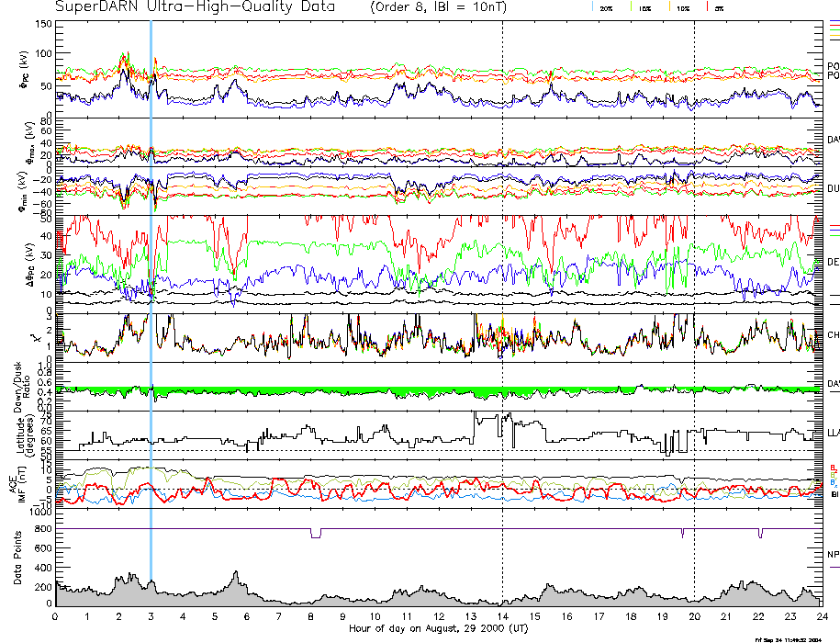Click the light blue 20% legend color mark

pyautogui.click(x=593, y=6)
